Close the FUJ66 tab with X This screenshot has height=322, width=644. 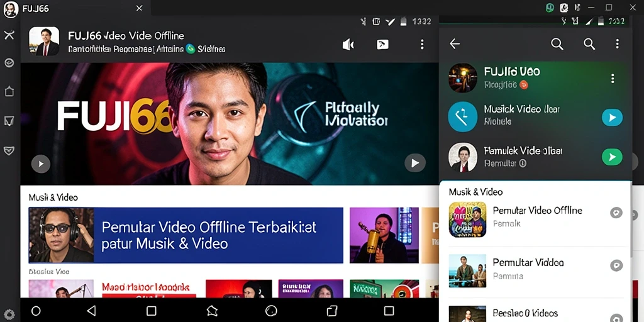pos(139,8)
